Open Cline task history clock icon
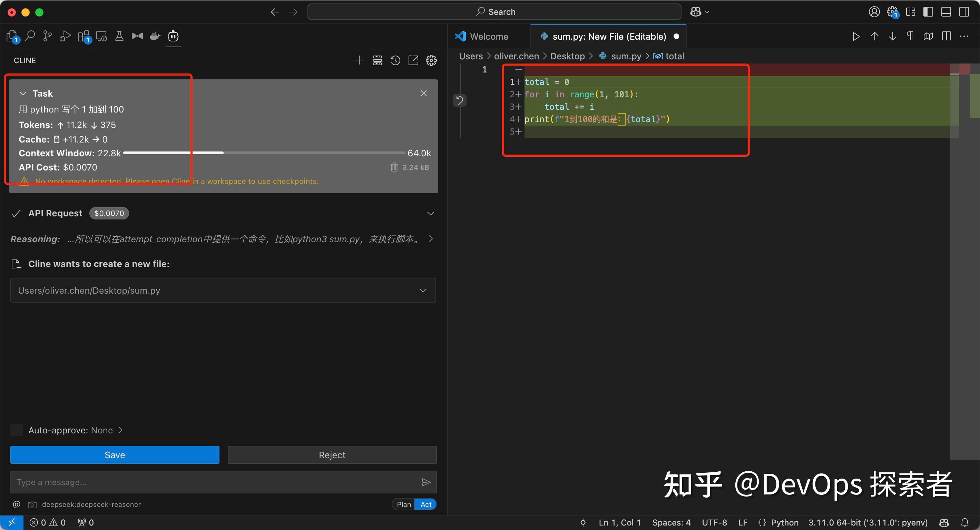This screenshot has height=530, width=980. pos(395,60)
